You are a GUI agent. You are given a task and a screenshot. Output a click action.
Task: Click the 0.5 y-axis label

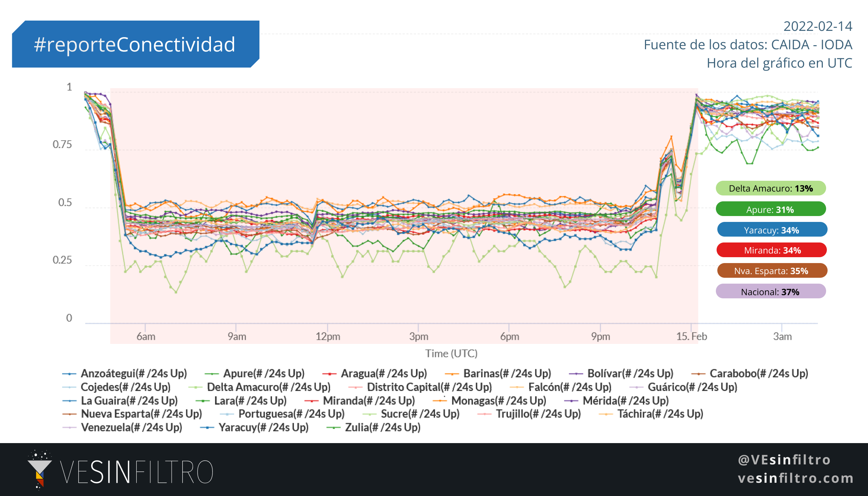pyautogui.click(x=65, y=202)
